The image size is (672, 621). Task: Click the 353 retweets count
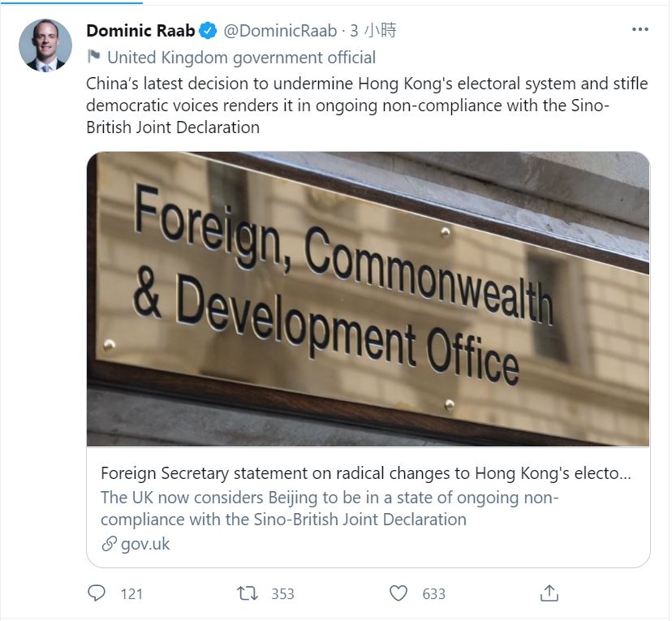(x=282, y=594)
